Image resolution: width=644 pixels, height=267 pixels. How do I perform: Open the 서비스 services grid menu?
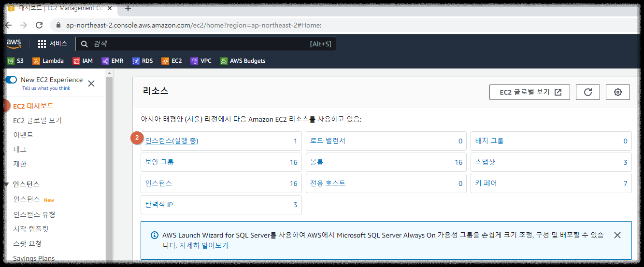(x=53, y=44)
